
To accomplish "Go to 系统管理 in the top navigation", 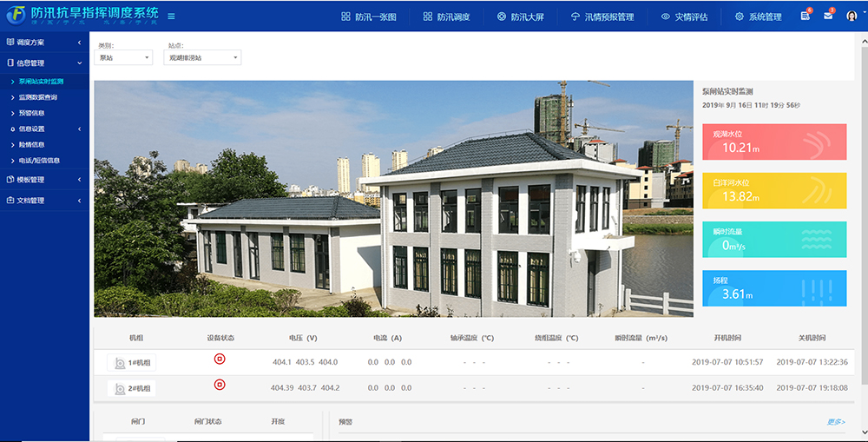I will [758, 16].
